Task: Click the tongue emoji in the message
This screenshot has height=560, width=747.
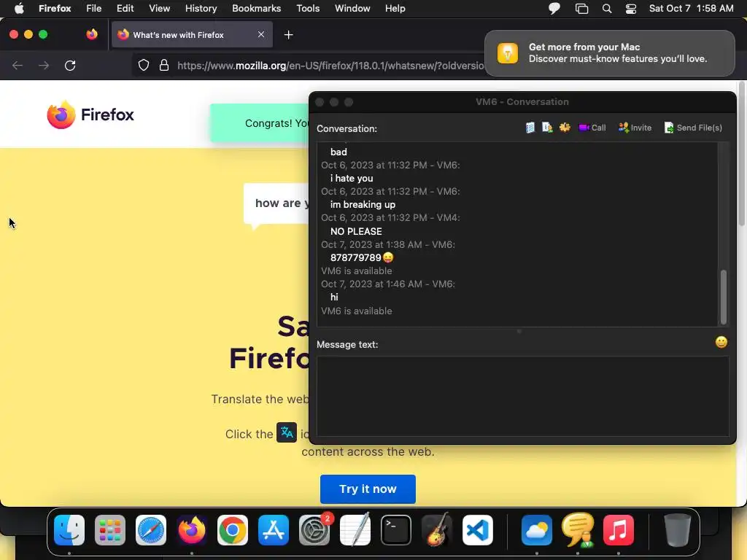Action: (x=388, y=257)
